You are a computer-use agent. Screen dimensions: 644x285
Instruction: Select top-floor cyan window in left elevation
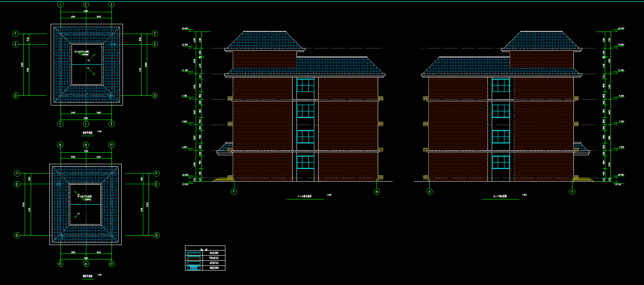305,85
